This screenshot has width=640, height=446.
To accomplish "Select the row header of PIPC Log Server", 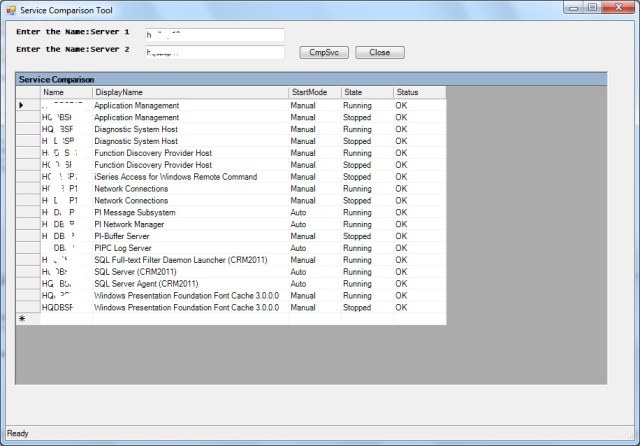I will [28, 248].
